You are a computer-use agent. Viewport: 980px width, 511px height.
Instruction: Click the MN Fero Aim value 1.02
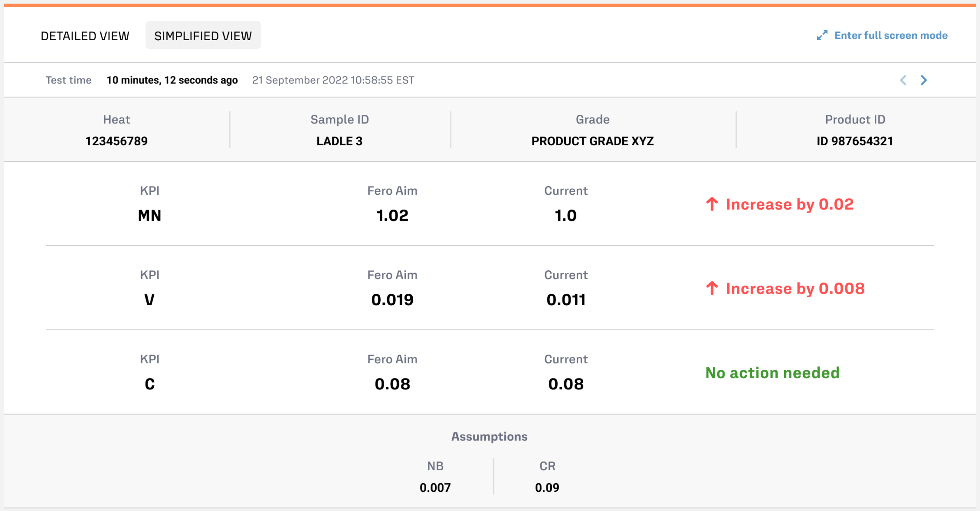pyautogui.click(x=392, y=216)
